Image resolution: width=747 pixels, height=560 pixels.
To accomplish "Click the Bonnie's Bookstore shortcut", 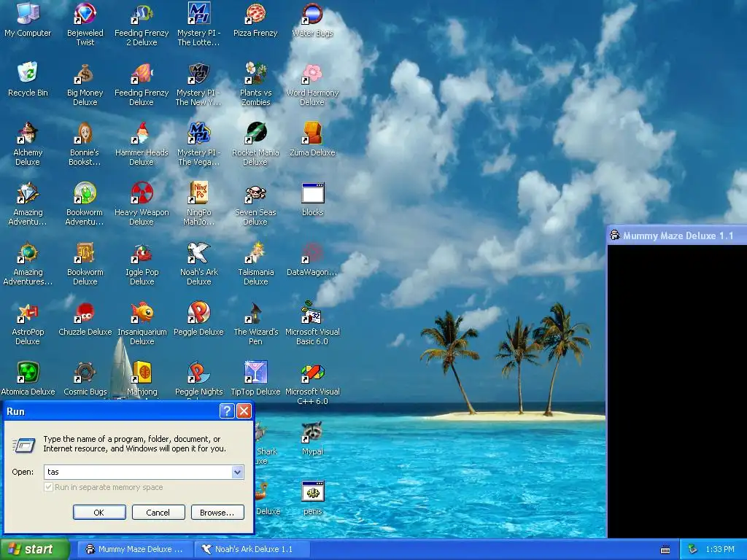I will tap(85, 144).
